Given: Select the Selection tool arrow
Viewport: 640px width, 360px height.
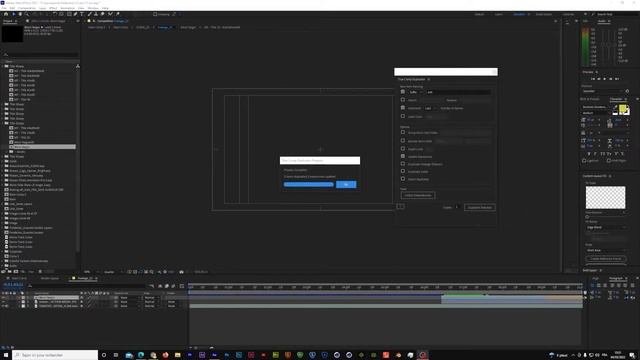Looking at the screenshot, I should coord(13,14).
